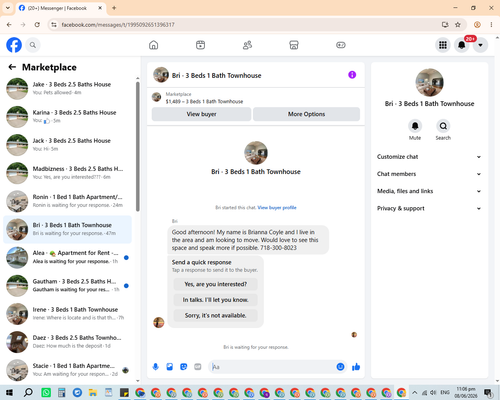500x400 pixels.
Task: Mute this conversation using bell icon
Action: pyautogui.click(x=415, y=126)
